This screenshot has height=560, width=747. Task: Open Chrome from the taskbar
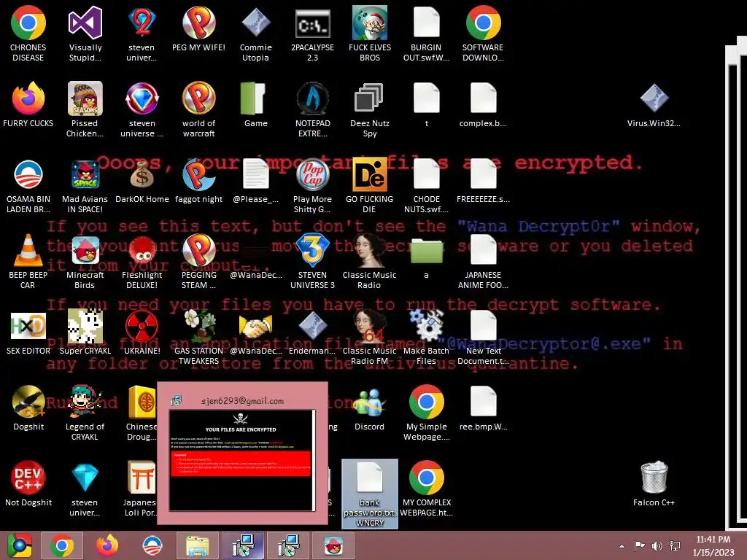click(61, 545)
